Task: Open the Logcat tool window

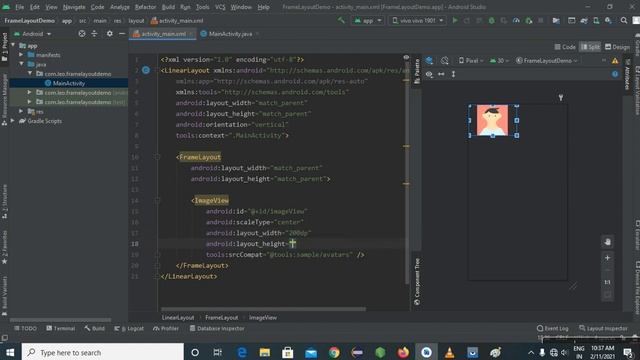Action: tap(129, 328)
